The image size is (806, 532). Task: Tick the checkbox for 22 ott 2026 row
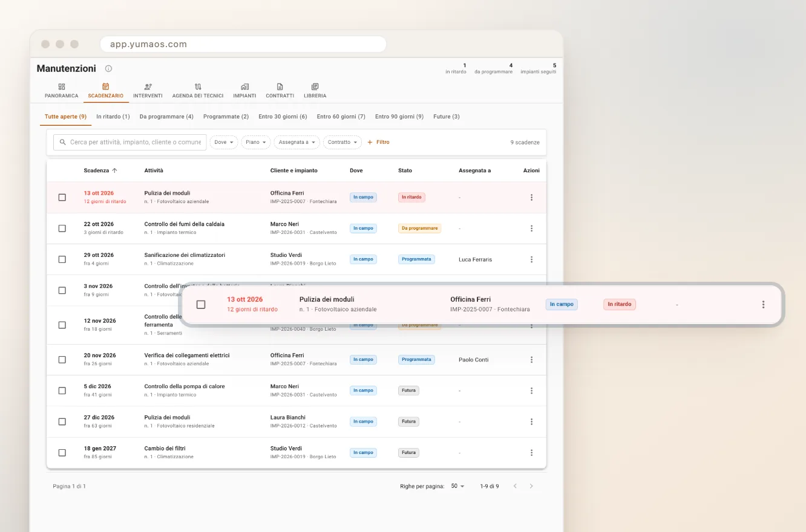point(62,229)
